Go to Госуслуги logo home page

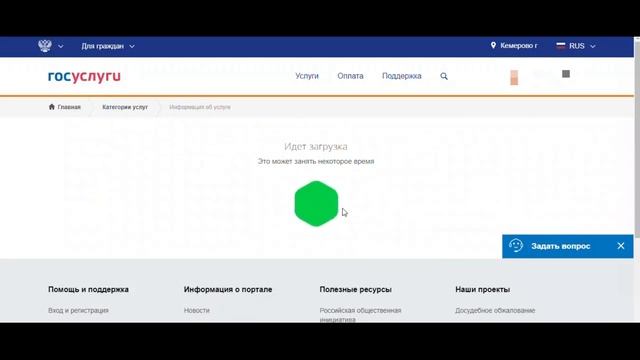84,76
